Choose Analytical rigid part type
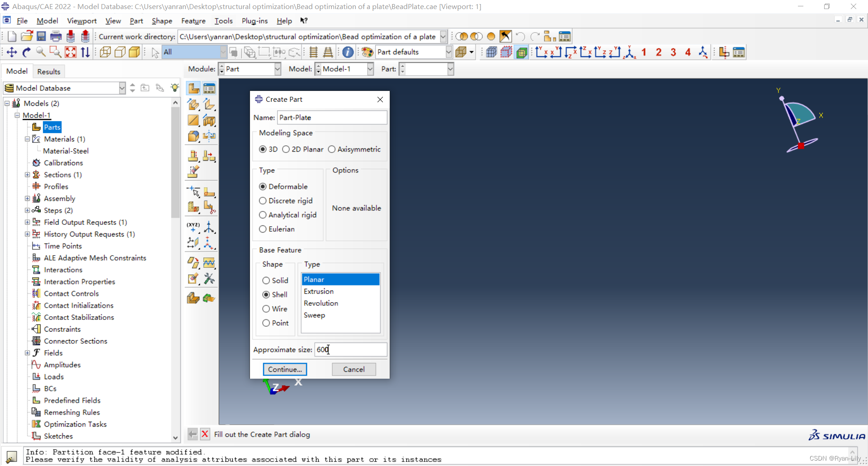The width and height of the screenshot is (868, 466). [x=288, y=215]
